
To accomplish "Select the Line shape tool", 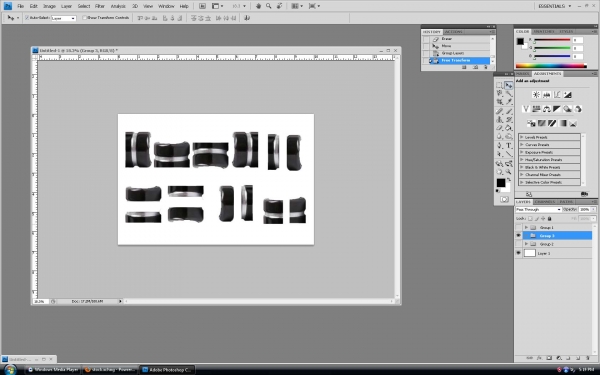I will coord(509,154).
